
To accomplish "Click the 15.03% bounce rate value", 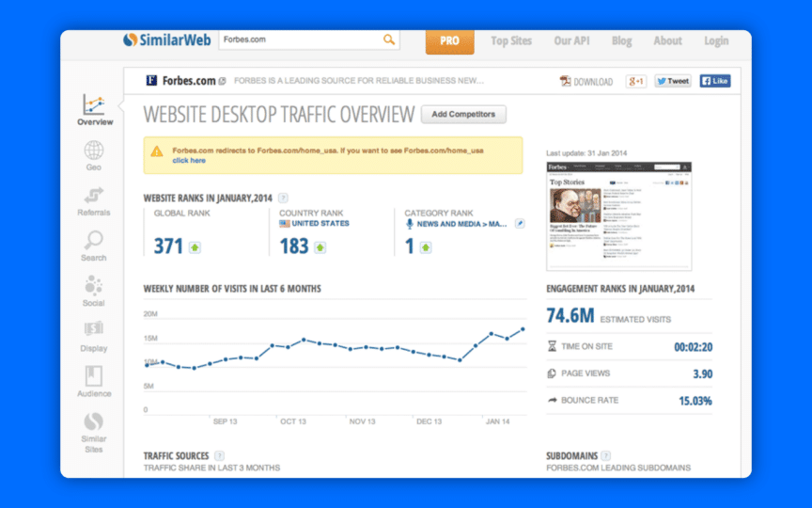I will pos(695,401).
